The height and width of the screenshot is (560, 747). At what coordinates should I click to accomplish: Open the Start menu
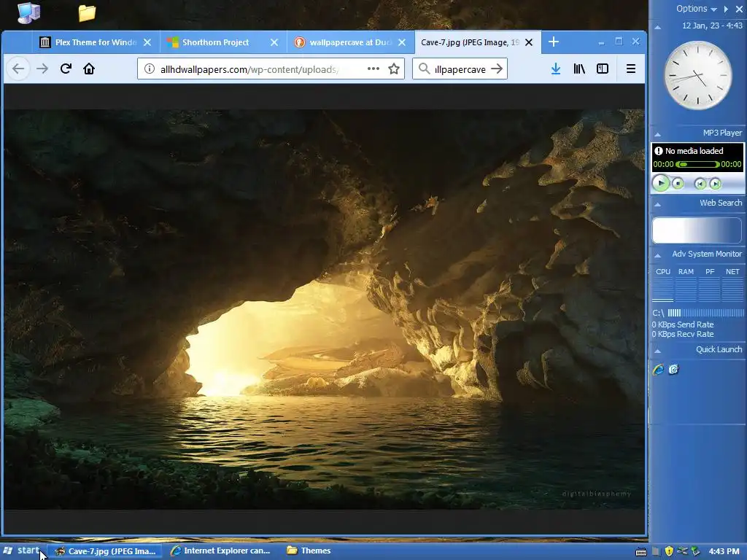[22, 551]
